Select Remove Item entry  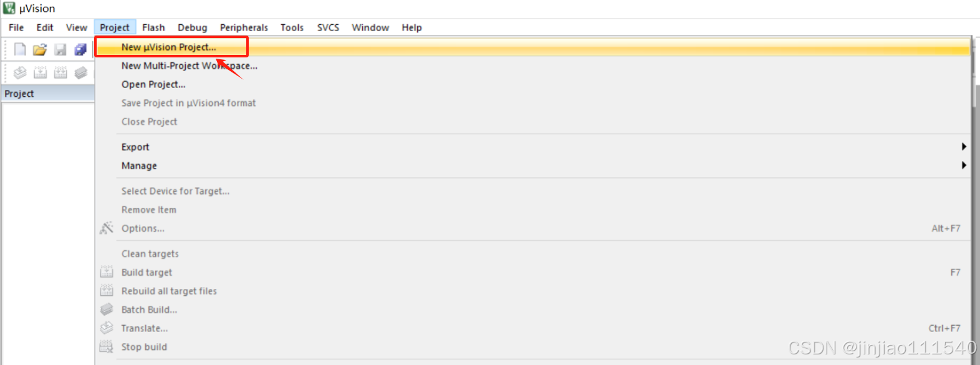[x=533, y=210]
